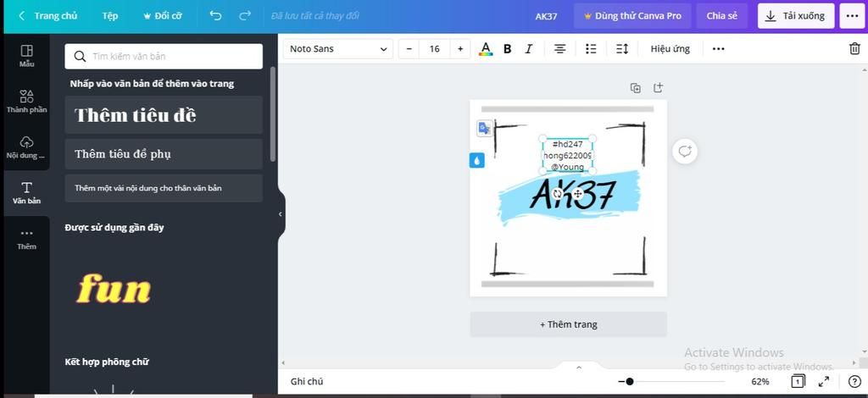
Task: Enter fullscreen presentation mode
Action: [x=824, y=381]
